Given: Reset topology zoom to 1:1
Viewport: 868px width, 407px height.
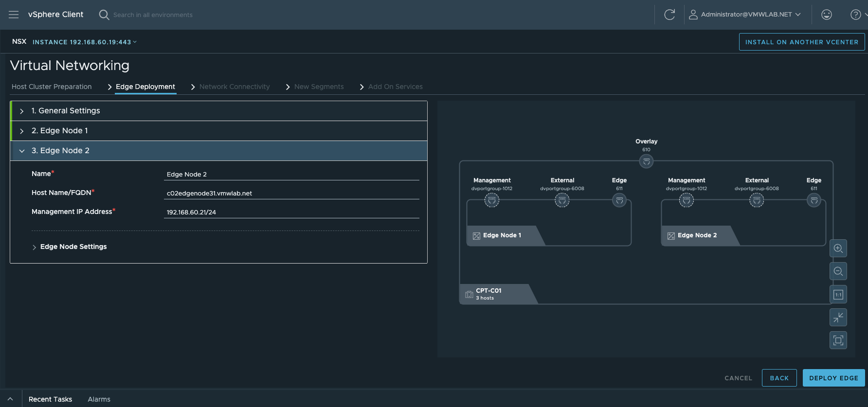Looking at the screenshot, I should tap(838, 294).
